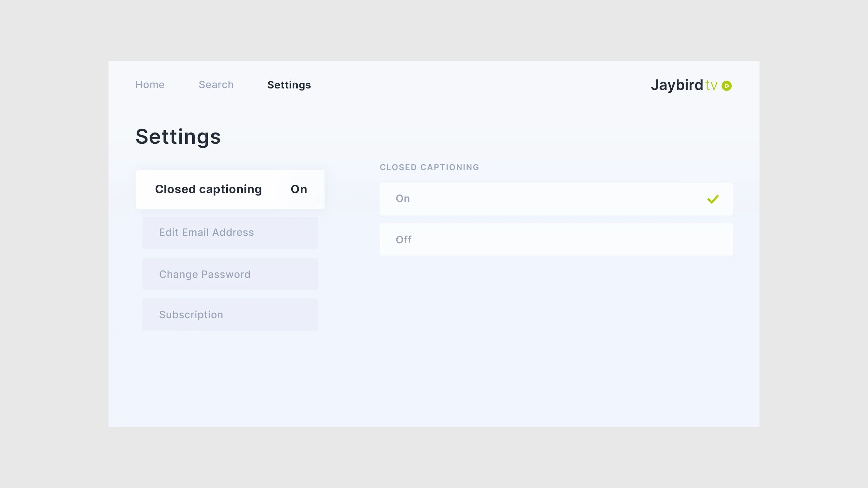868x488 pixels.
Task: Open the Home navigation tab
Action: [150, 85]
